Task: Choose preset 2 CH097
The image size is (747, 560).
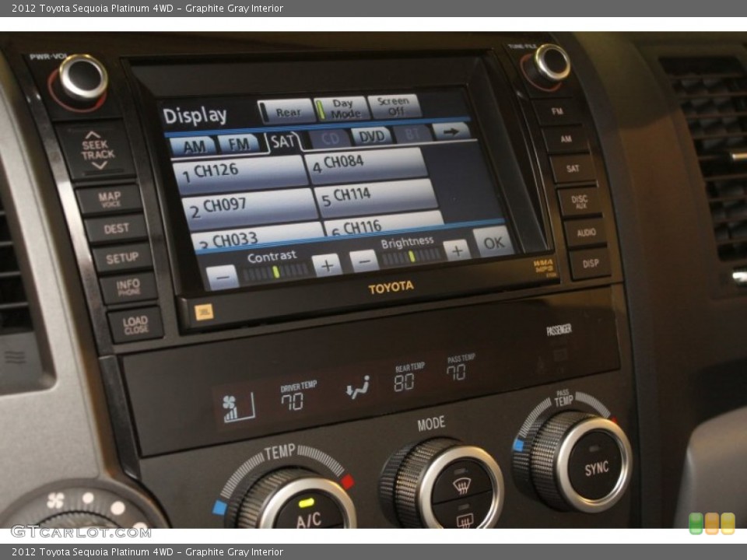Action: pos(250,208)
